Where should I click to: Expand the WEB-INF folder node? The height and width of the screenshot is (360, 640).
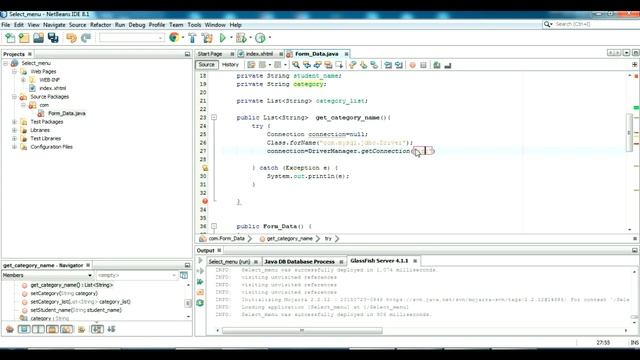click(x=23, y=80)
